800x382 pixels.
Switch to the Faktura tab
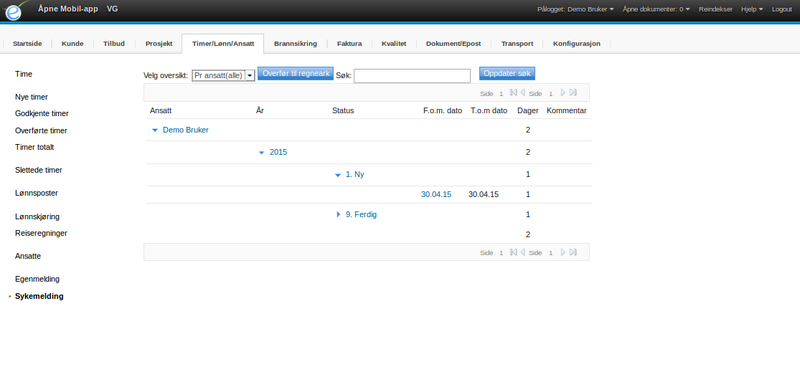[x=349, y=44]
